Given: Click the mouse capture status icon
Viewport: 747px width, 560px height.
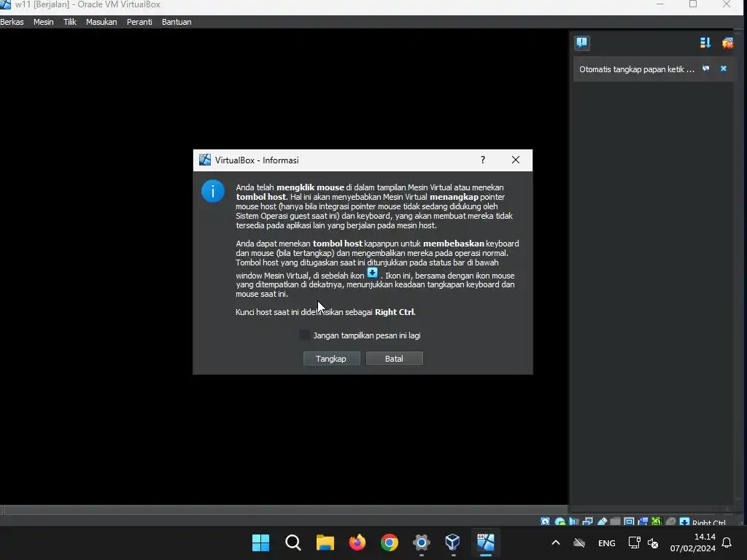Looking at the screenshot, I should point(671,521).
